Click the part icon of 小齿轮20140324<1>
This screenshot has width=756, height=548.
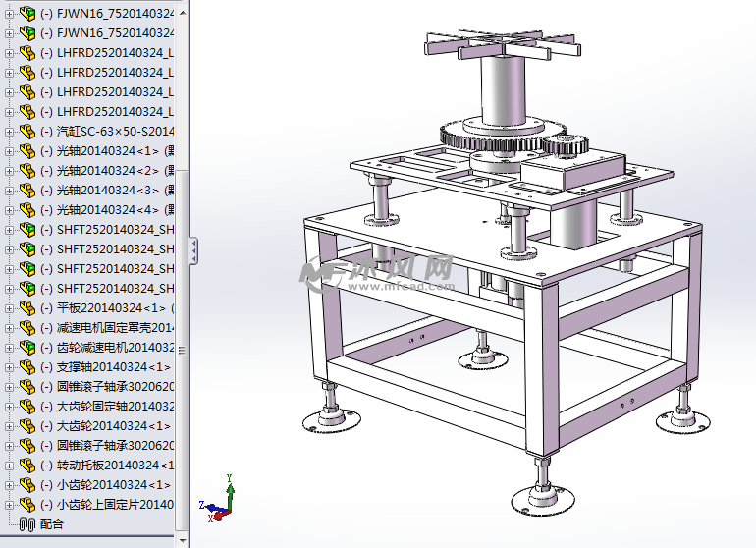tap(27, 485)
